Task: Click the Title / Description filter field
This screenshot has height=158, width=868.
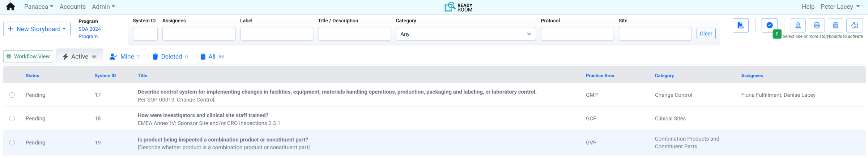Action: (x=354, y=34)
